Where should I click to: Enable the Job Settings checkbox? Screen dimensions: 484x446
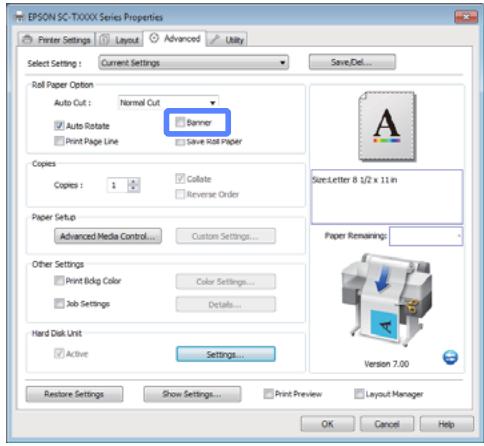(x=59, y=303)
